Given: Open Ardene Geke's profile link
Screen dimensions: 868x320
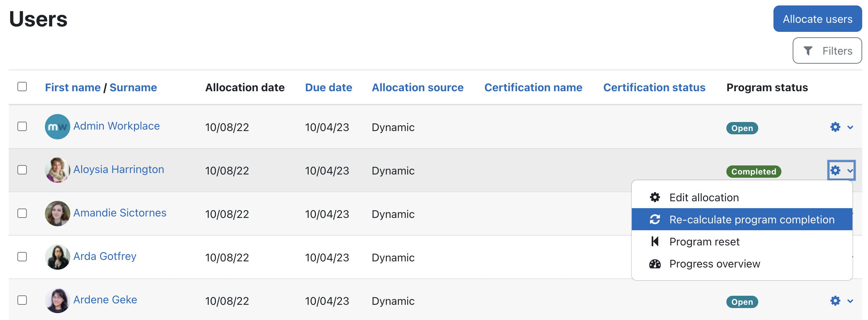Looking at the screenshot, I should point(105,300).
